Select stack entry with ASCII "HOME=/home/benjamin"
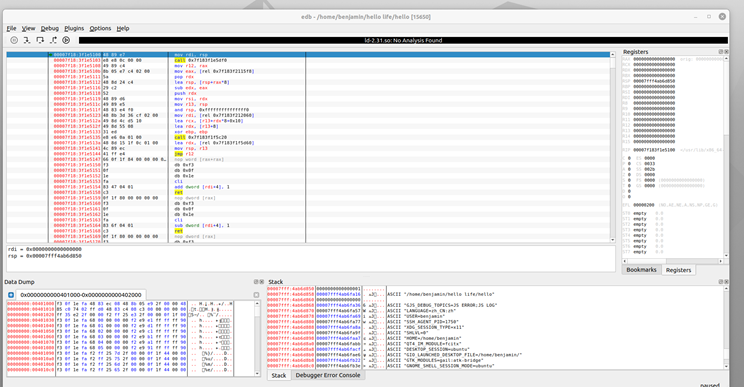This screenshot has width=744, height=387. [495, 339]
